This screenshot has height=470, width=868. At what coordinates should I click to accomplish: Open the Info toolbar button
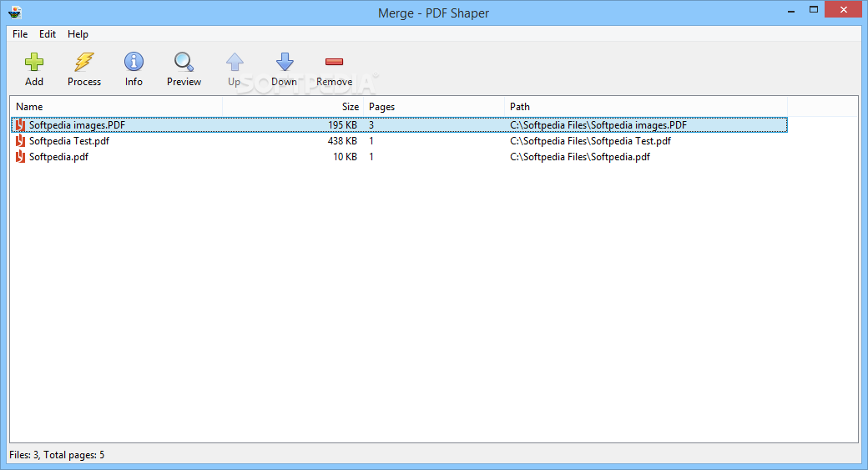[x=134, y=62]
